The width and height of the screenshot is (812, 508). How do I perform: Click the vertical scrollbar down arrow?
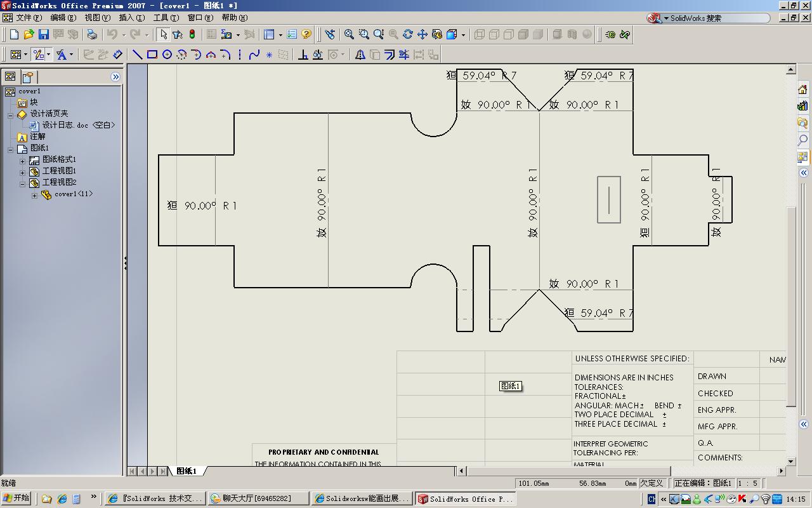[791, 462]
